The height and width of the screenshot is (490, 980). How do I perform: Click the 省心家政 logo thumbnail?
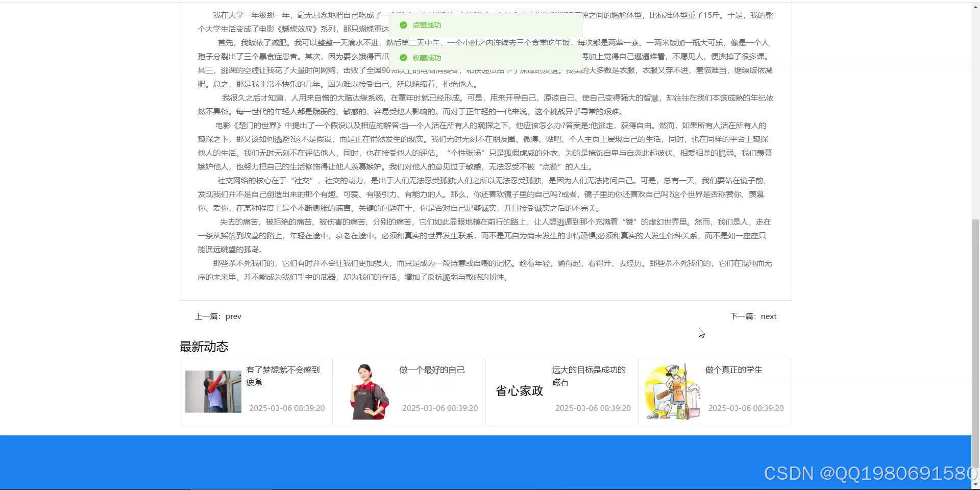(x=519, y=390)
